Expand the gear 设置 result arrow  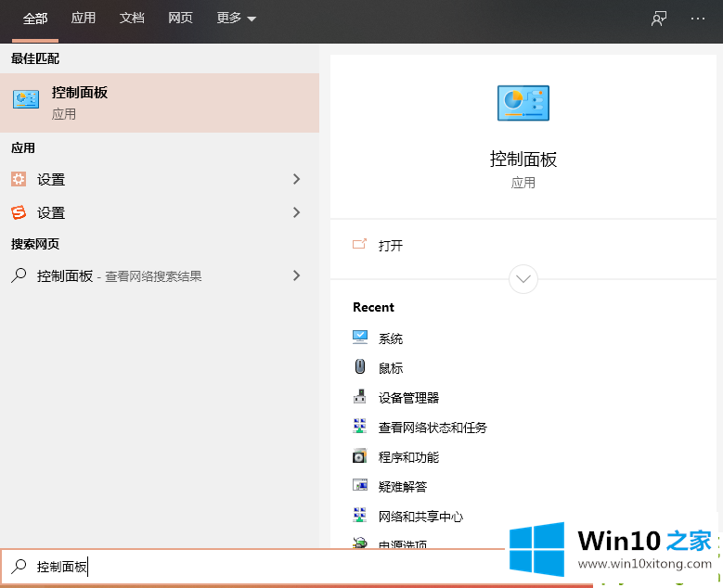296,179
